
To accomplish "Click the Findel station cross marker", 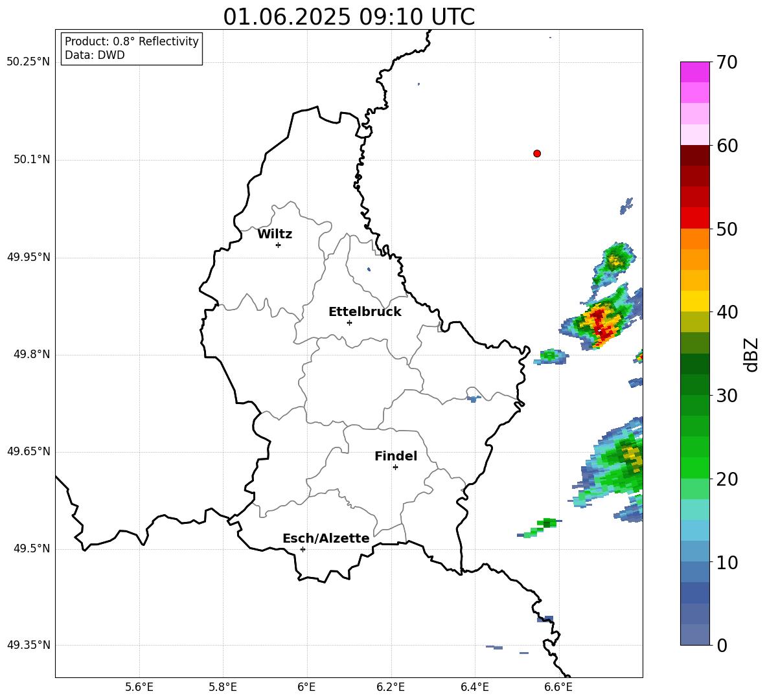I will tap(395, 468).
